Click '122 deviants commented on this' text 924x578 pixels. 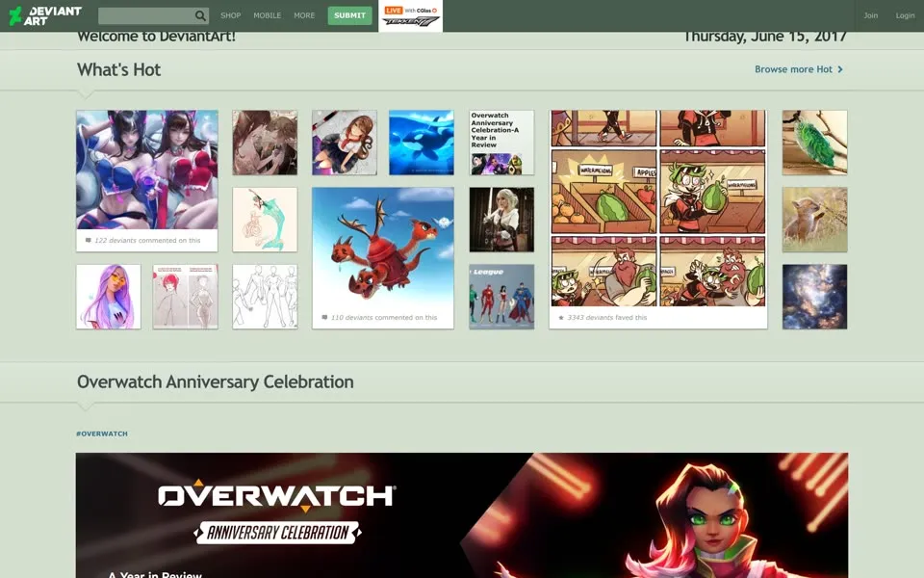click(x=147, y=241)
